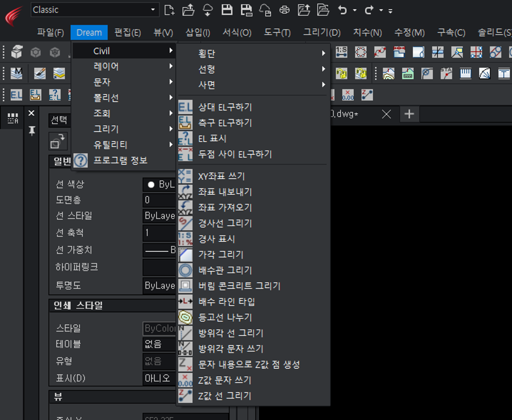Expand the 선형 submenu
This screenshot has height=420, width=512.
(x=253, y=69)
